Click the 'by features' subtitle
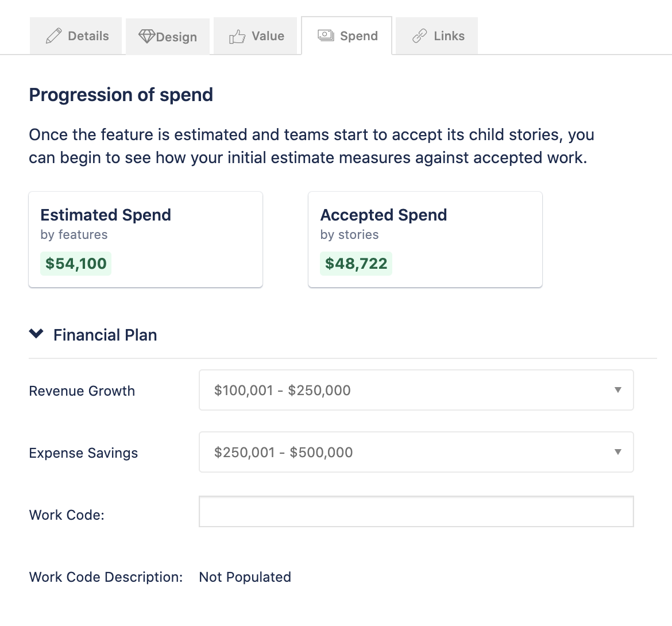Screen dimensions: 672x626 pyautogui.click(x=74, y=235)
